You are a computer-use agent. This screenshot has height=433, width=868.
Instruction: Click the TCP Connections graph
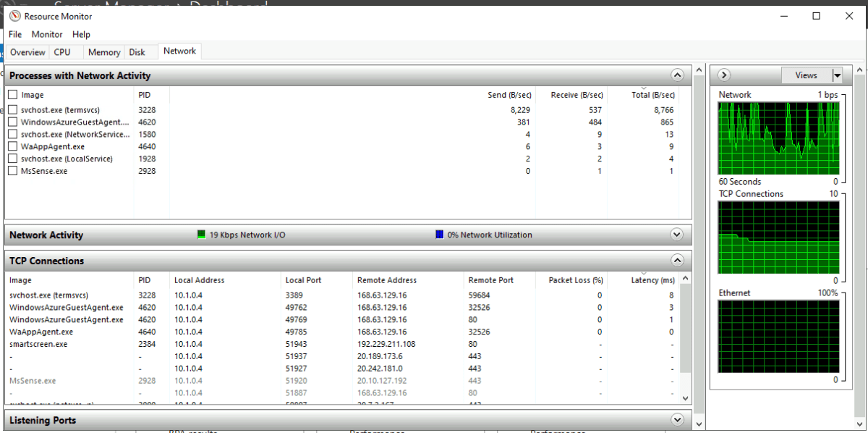pos(778,237)
